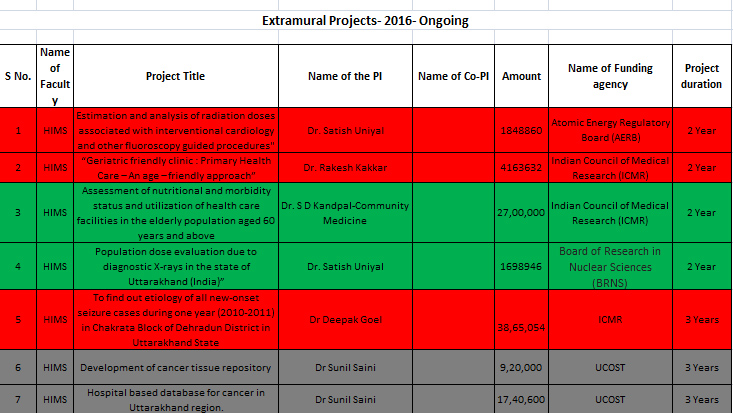Select 'Development of cancer tissue repository' cell
Screen dimensions: 733x413
pyautogui.click(x=176, y=367)
